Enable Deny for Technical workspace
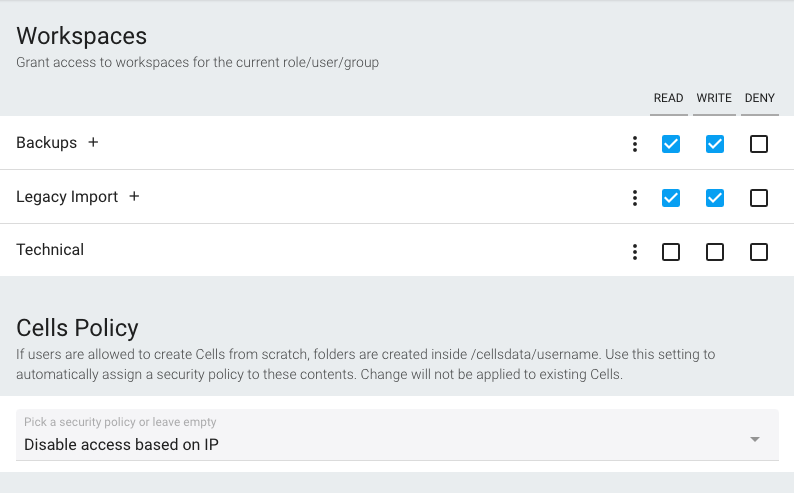This screenshot has height=493, width=794. tap(759, 252)
